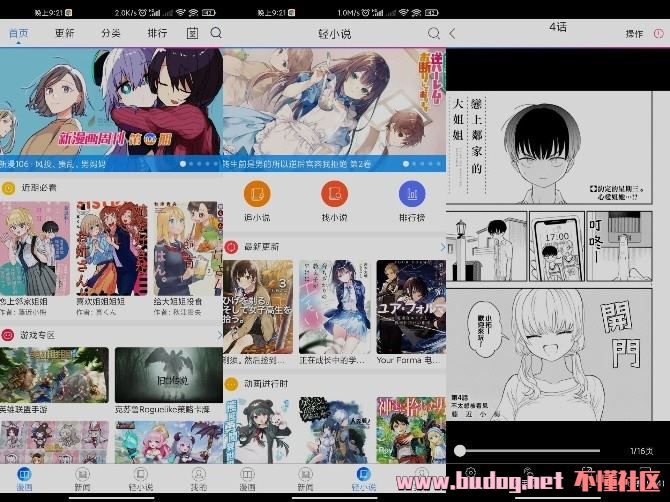Open 正在成长中的学 novel cover
The width and height of the screenshot is (670, 502).
point(335,307)
